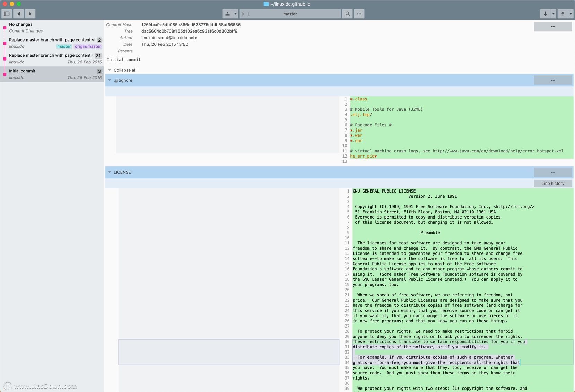Click the Initial commit message text
575x392 pixels.
(x=124, y=60)
